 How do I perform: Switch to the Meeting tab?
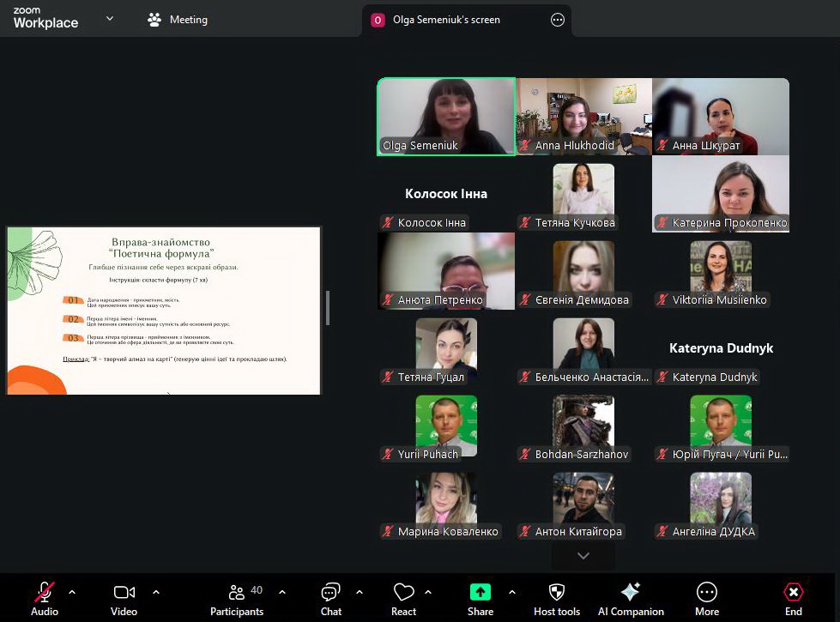pos(178,20)
